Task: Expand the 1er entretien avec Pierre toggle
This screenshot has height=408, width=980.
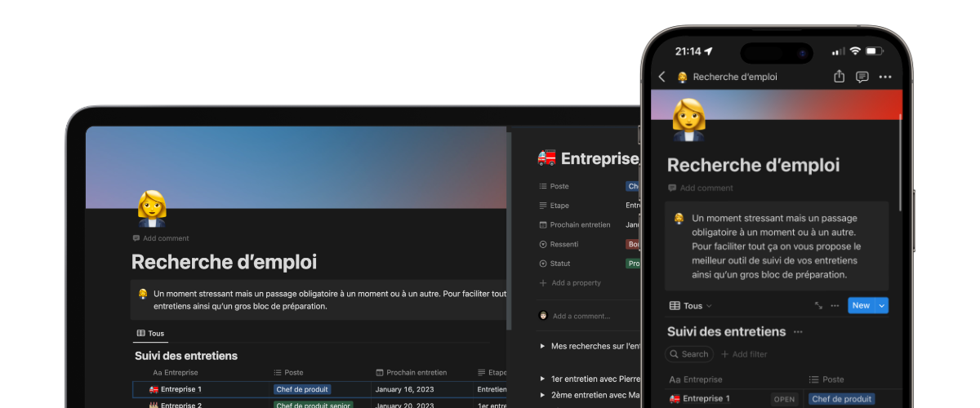Action: (x=542, y=379)
